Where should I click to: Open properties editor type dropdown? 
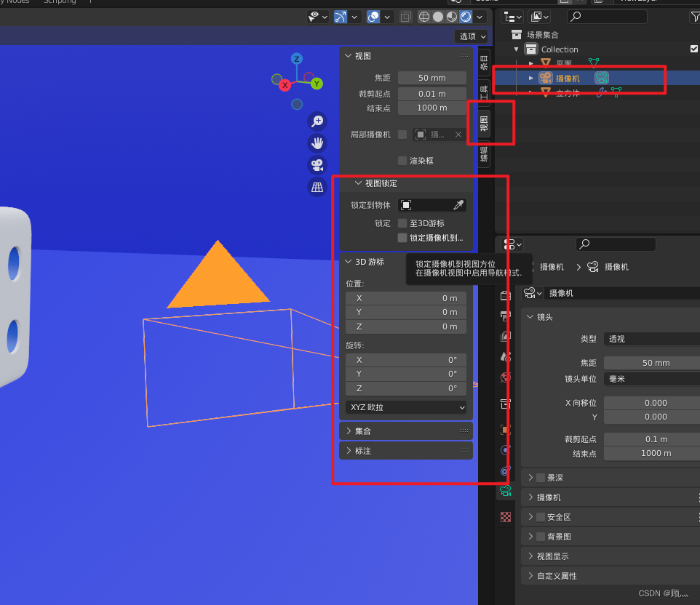pos(512,244)
